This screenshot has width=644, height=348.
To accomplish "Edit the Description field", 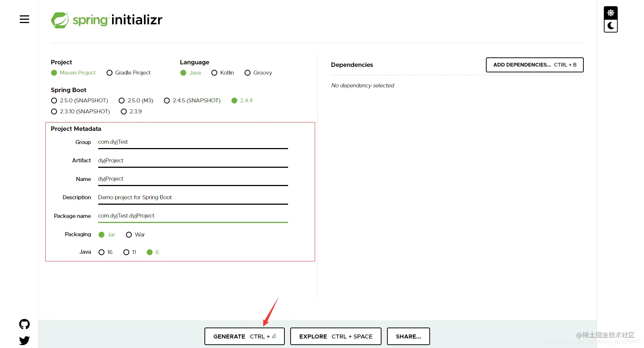I will (x=193, y=198).
